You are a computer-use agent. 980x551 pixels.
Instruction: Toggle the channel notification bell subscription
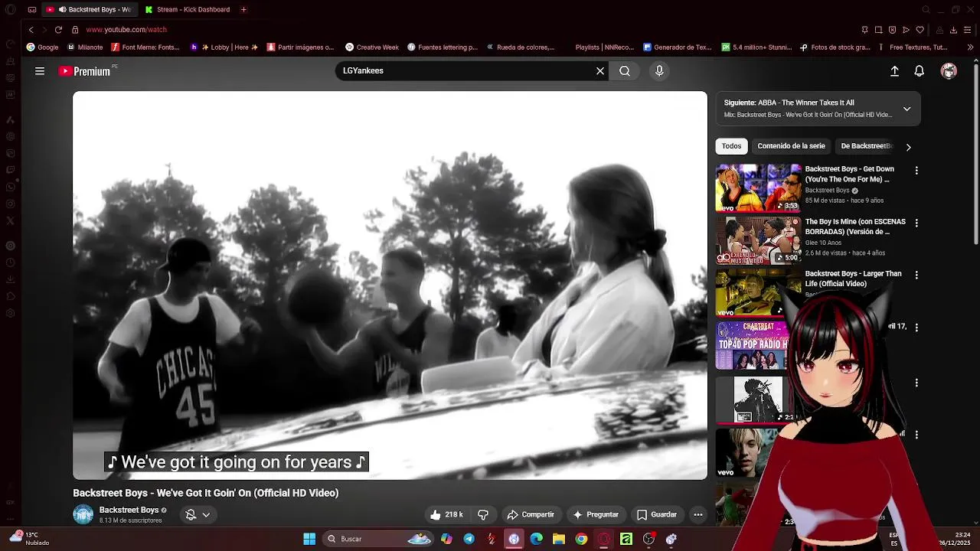point(191,515)
